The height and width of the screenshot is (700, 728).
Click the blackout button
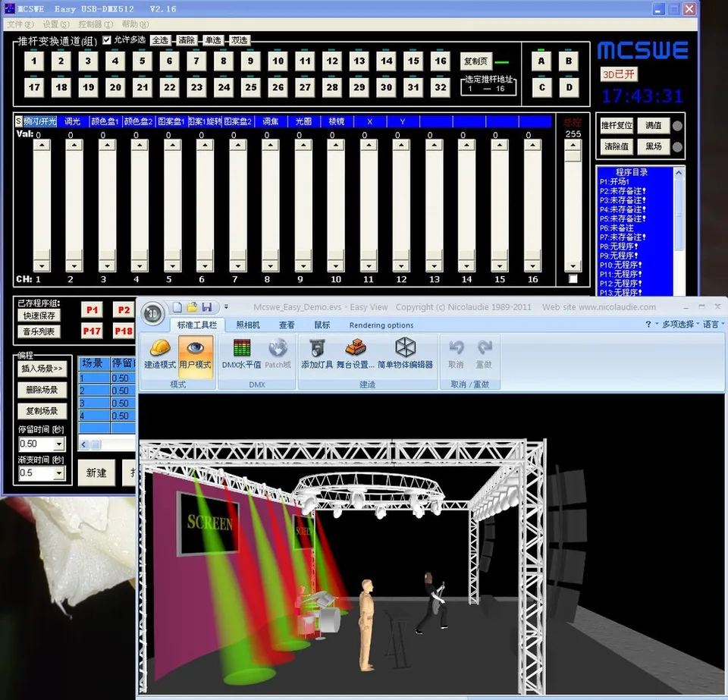[653, 146]
